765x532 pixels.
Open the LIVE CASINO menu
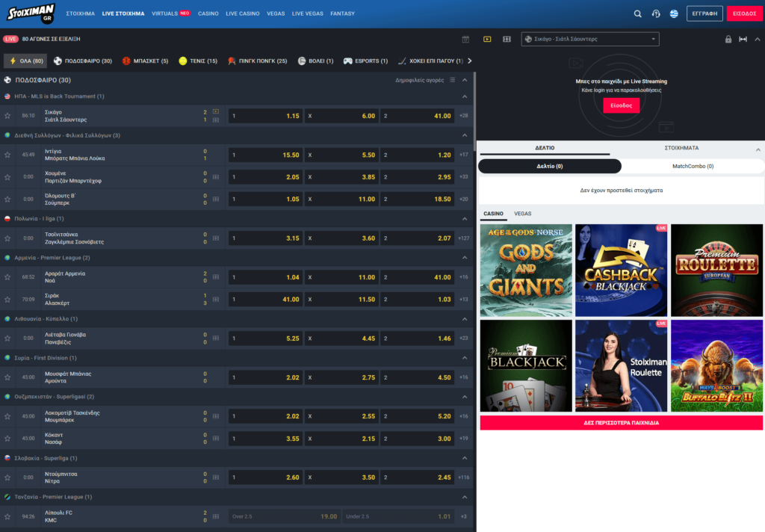point(243,13)
